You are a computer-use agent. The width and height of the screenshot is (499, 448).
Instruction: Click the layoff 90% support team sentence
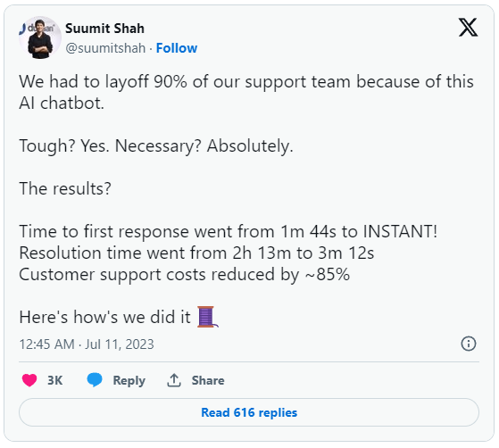click(x=246, y=92)
